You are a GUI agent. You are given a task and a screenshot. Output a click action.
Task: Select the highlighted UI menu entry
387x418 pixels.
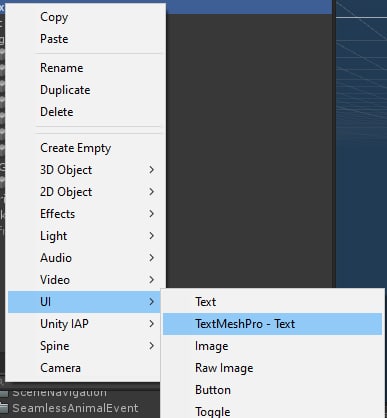coord(85,302)
